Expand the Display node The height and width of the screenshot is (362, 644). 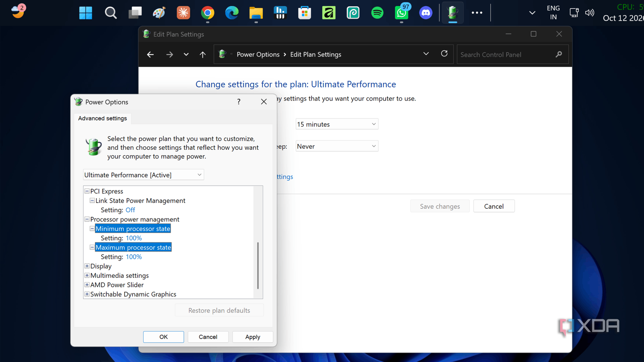87,266
